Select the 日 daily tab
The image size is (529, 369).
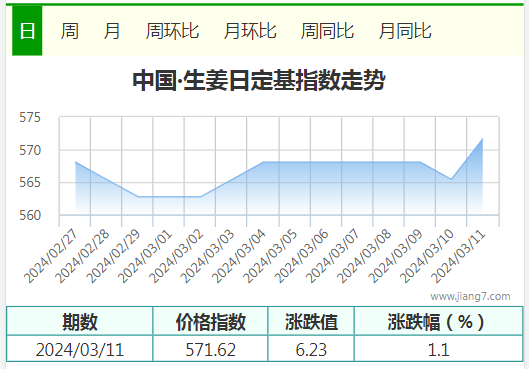pyautogui.click(x=27, y=31)
